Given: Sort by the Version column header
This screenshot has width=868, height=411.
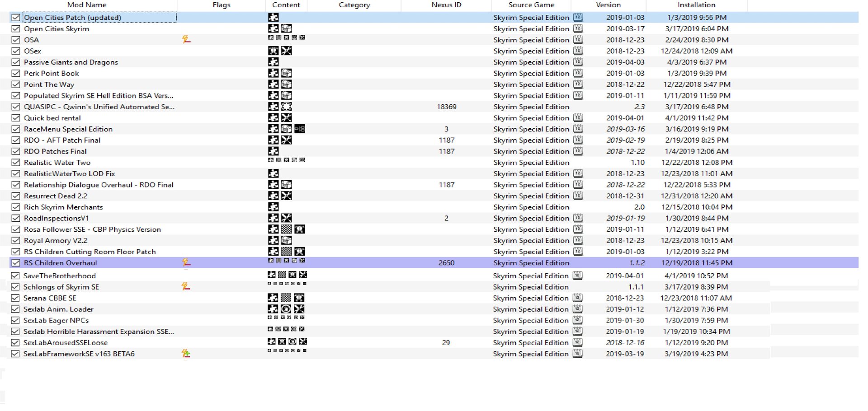Looking at the screenshot, I should [x=608, y=5].
